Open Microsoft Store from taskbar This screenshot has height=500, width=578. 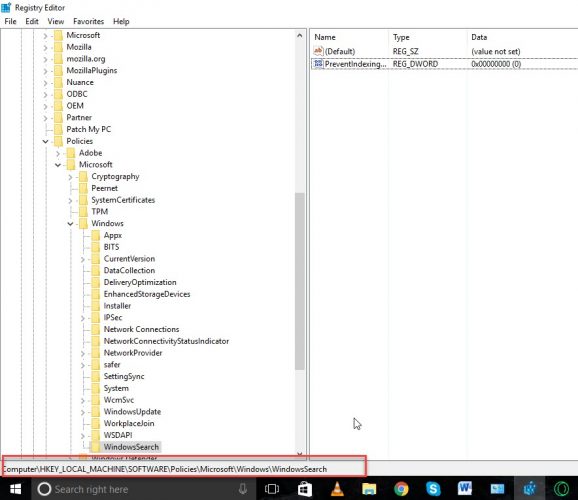(x=305, y=489)
